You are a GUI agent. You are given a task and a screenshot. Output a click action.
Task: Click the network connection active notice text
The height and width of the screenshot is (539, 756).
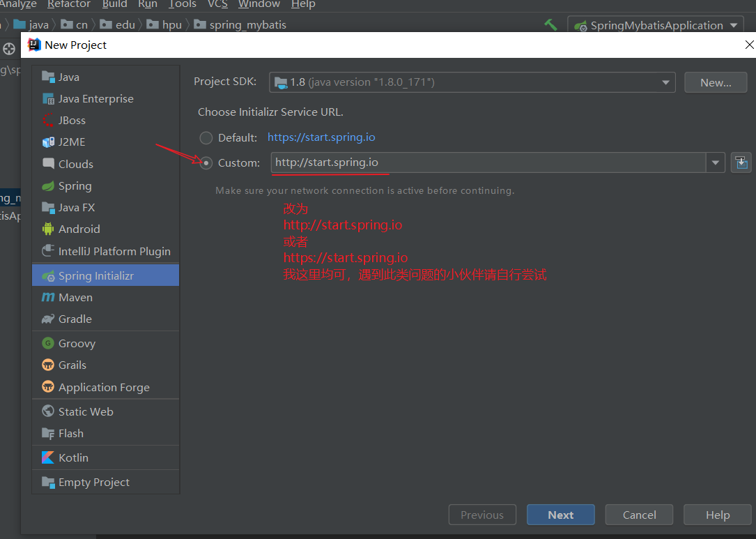pos(365,190)
